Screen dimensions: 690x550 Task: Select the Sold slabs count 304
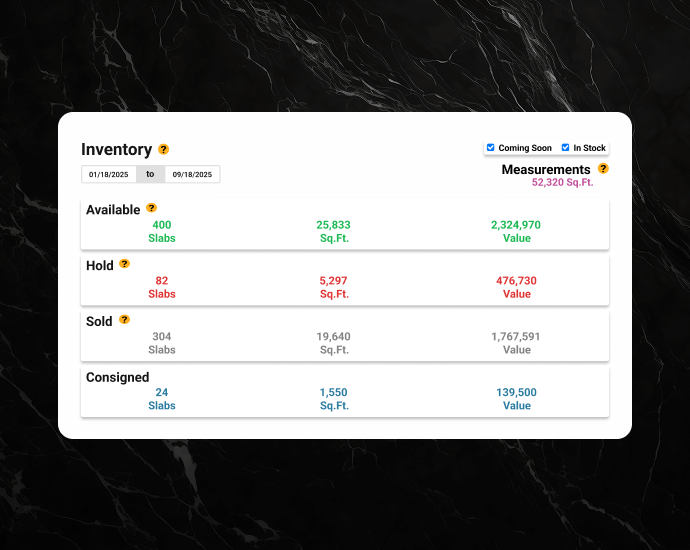[162, 337]
